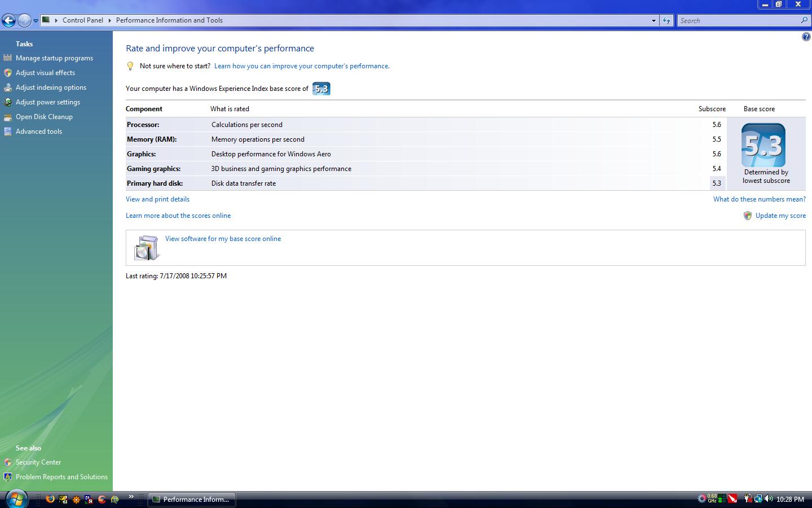Open Problem Reports and Solutions link

(x=61, y=477)
